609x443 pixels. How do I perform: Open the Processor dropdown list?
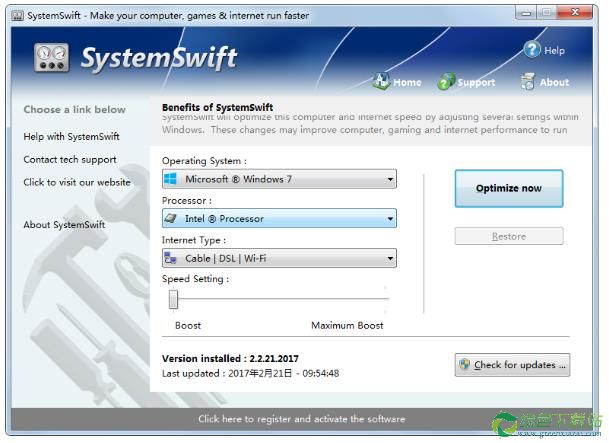point(389,218)
